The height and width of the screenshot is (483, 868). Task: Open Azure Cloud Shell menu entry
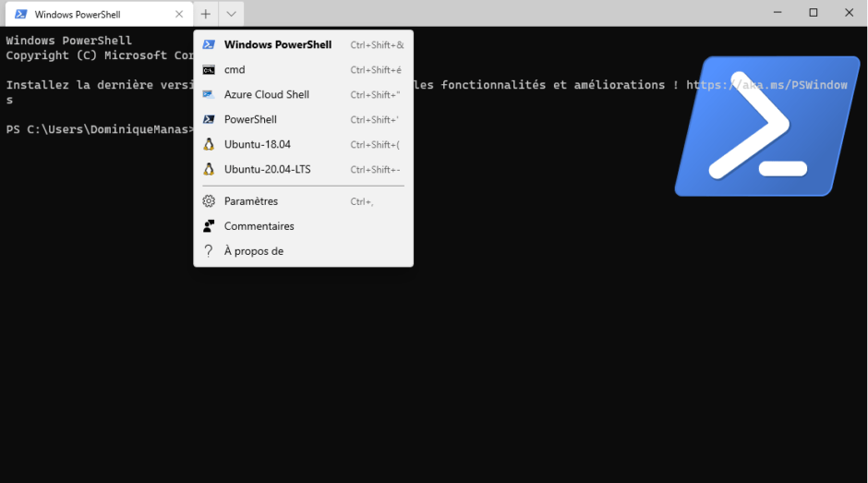coord(266,94)
